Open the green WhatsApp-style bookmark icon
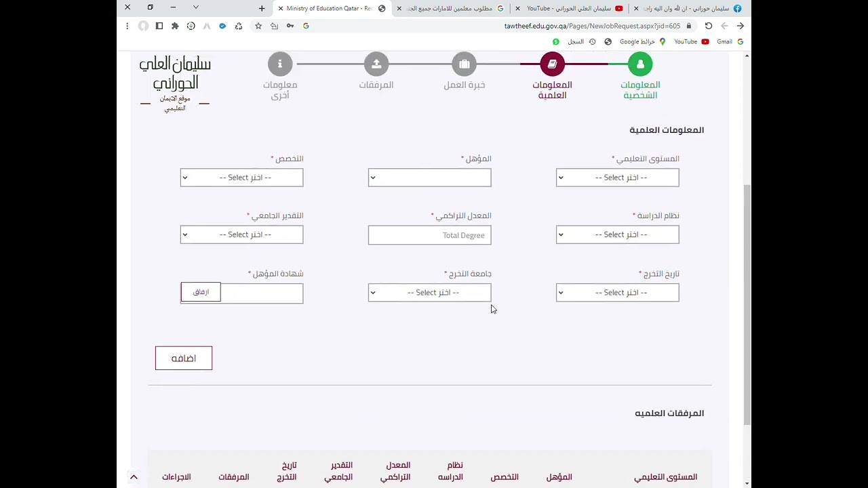 point(556,41)
